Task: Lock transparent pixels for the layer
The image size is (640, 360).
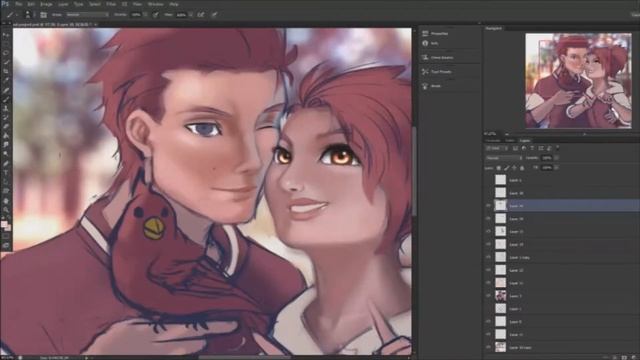Action: click(498, 168)
